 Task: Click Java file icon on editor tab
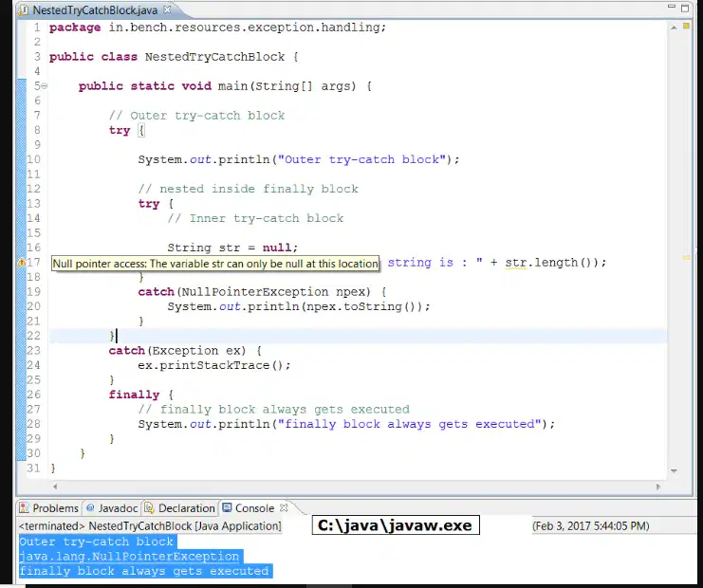(24, 9)
